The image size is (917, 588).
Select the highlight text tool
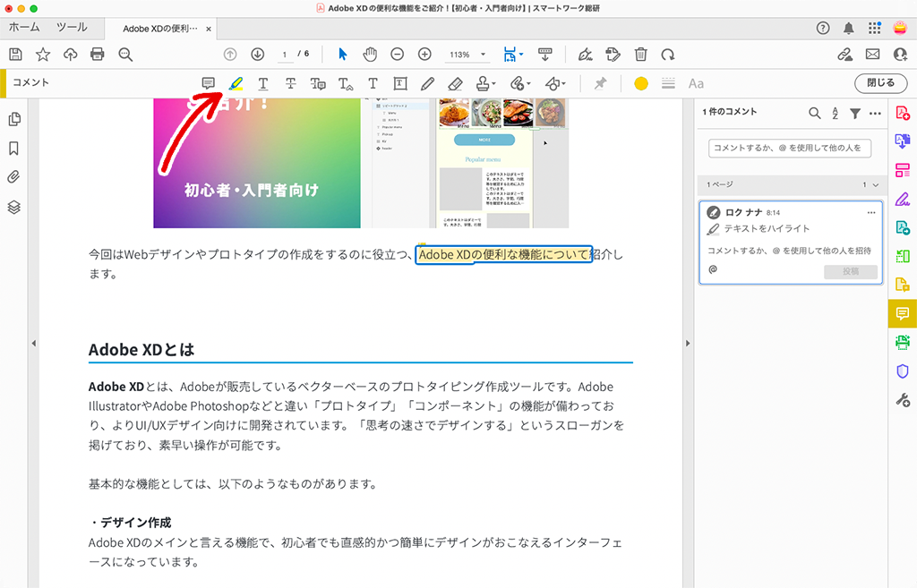pyautogui.click(x=236, y=83)
